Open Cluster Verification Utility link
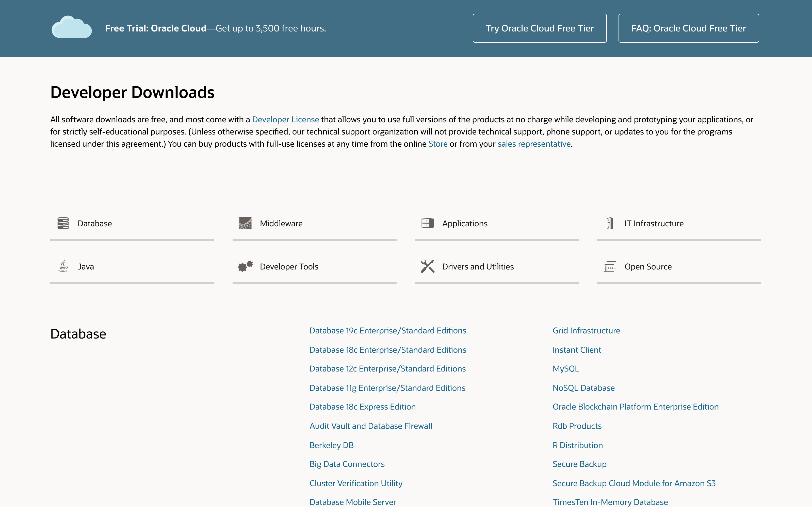 [x=356, y=483]
